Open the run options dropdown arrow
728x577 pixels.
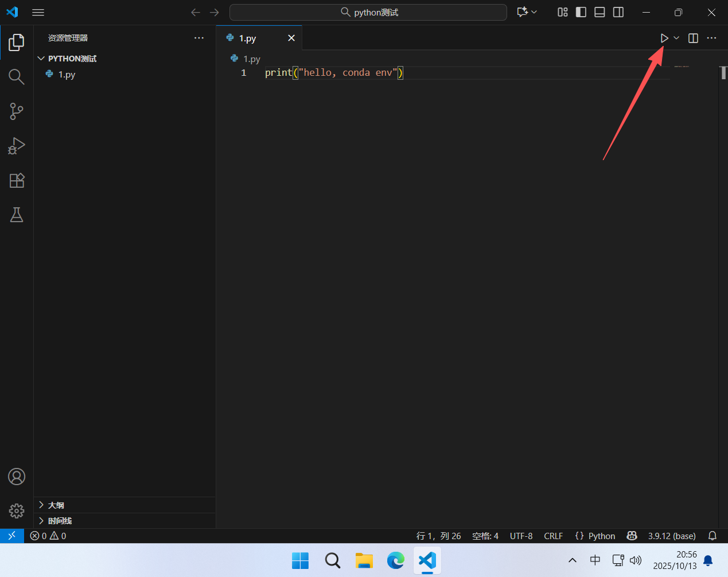pos(676,38)
